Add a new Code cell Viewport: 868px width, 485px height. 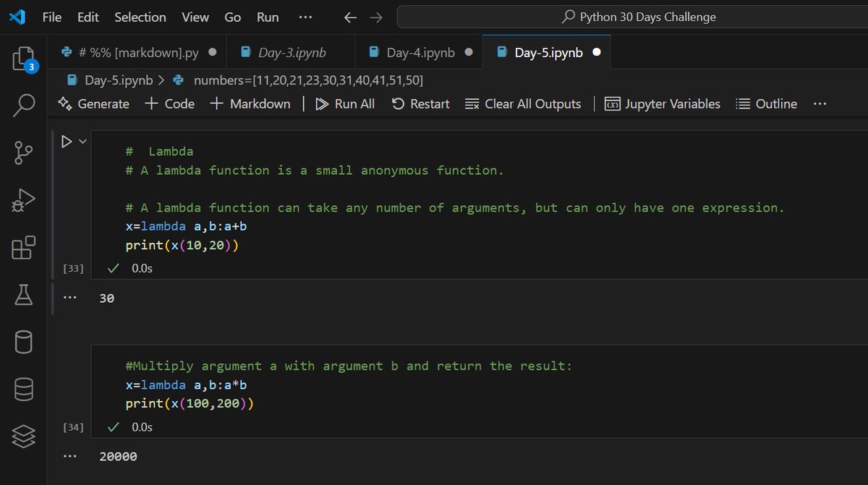pyautogui.click(x=170, y=104)
